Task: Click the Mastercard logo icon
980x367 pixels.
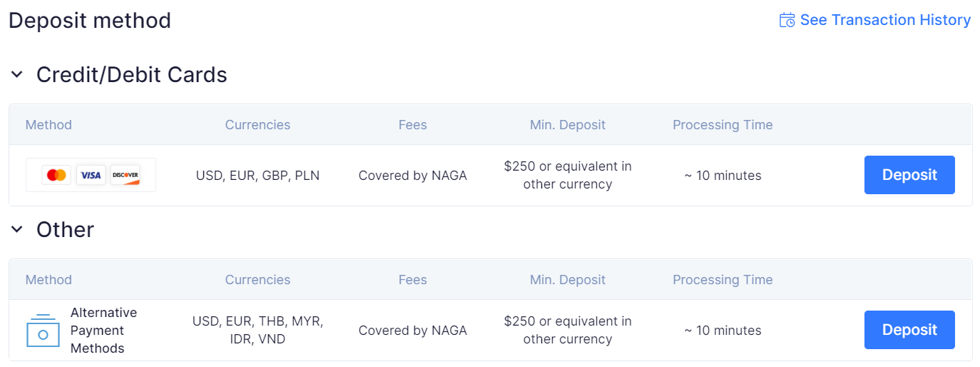Action: [x=56, y=175]
